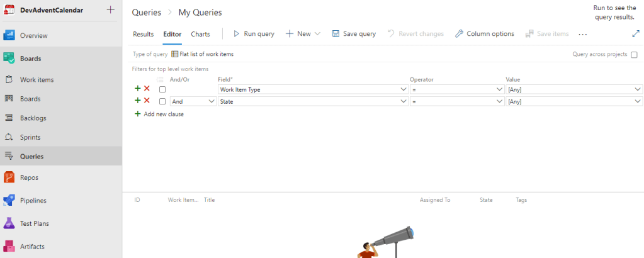Click the plus icon beside DevAdventCalendar

(110, 9)
